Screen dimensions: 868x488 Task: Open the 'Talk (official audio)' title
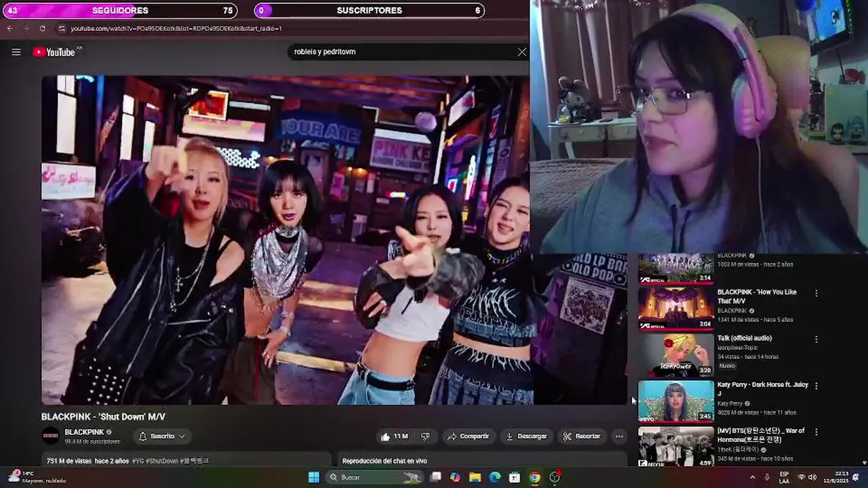(x=745, y=338)
